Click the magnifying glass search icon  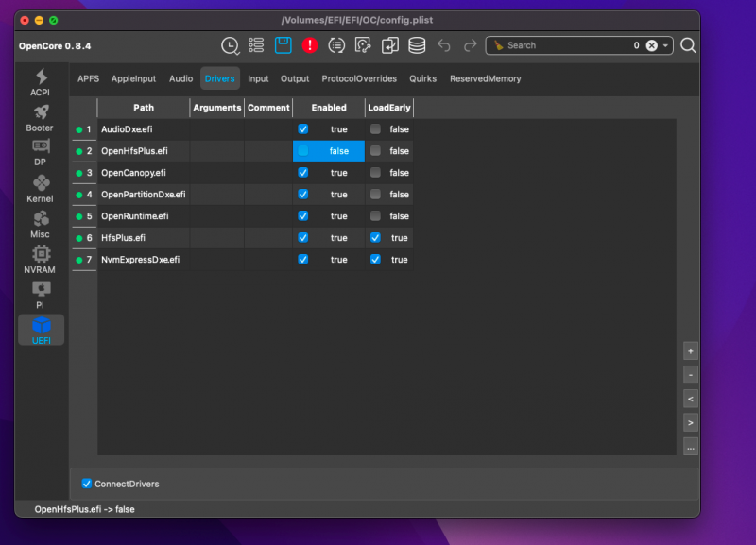click(688, 45)
